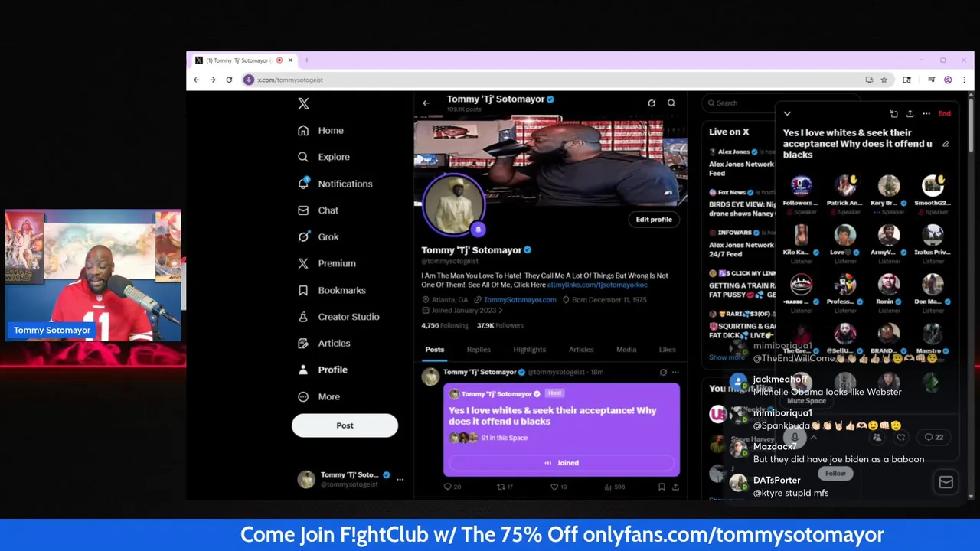Image resolution: width=980 pixels, height=551 pixels.
Task: Switch to the Posts tab
Action: pos(434,350)
